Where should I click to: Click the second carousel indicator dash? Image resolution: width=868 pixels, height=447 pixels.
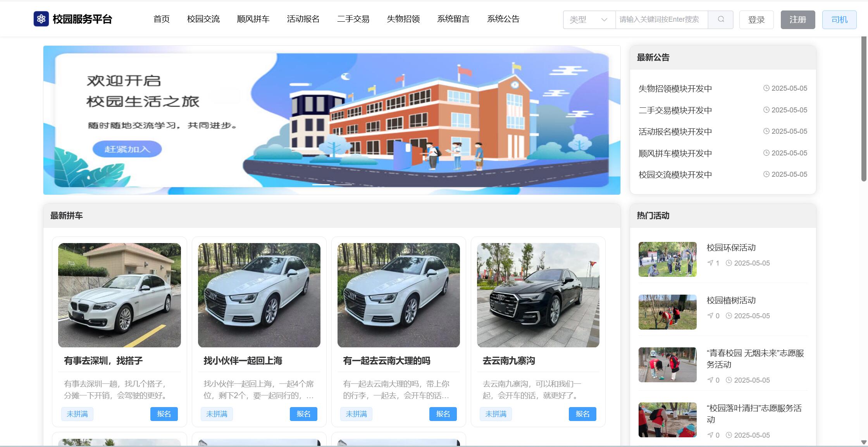click(x=343, y=185)
